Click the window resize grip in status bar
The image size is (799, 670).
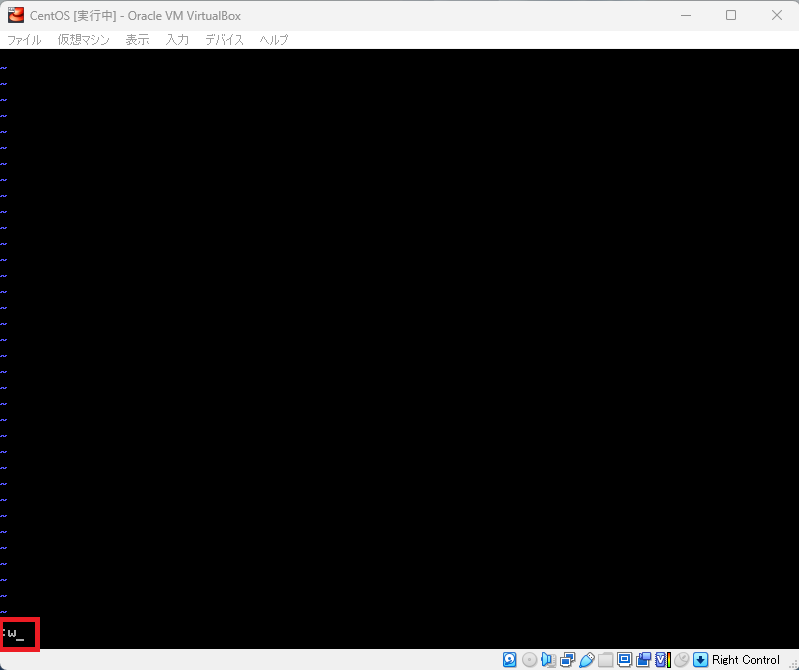click(x=792, y=664)
